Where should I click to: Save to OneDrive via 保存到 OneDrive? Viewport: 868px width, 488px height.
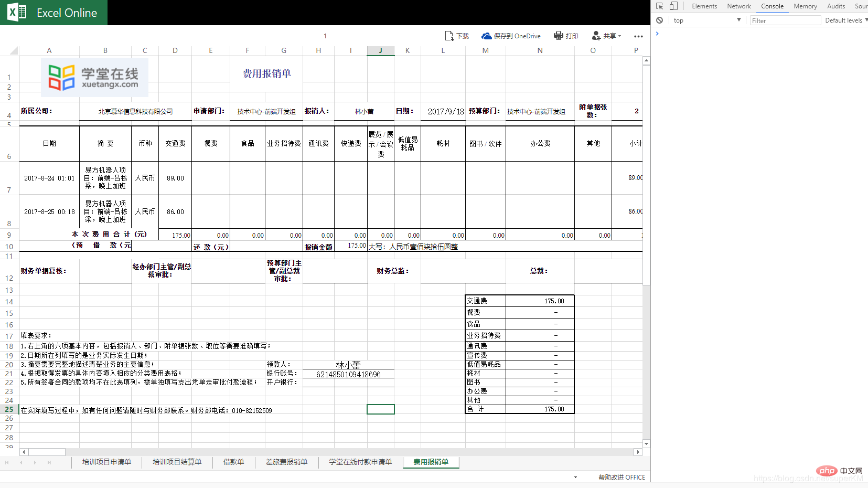pyautogui.click(x=511, y=36)
